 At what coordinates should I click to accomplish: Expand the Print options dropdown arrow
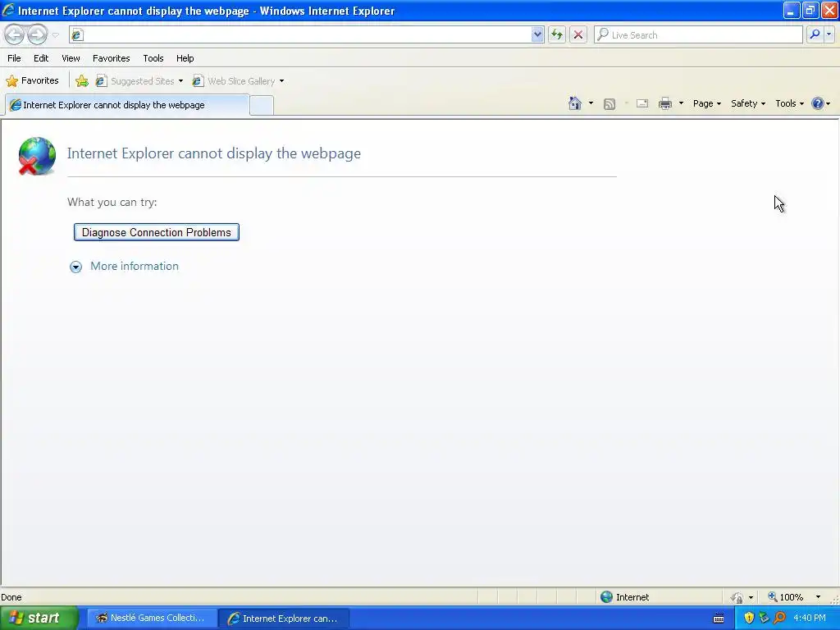[681, 103]
